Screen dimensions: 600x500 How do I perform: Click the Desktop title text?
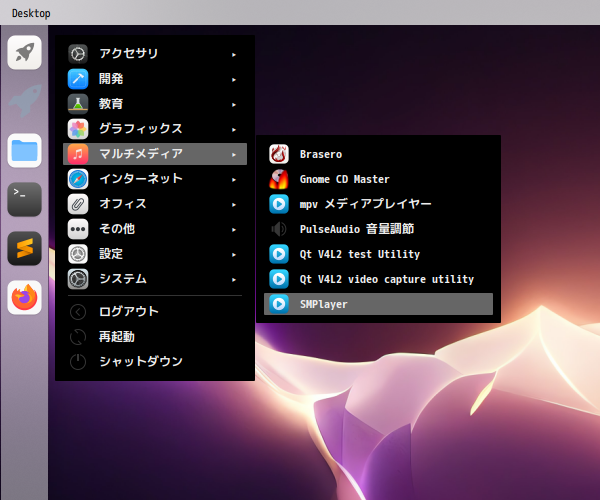[x=31, y=13]
